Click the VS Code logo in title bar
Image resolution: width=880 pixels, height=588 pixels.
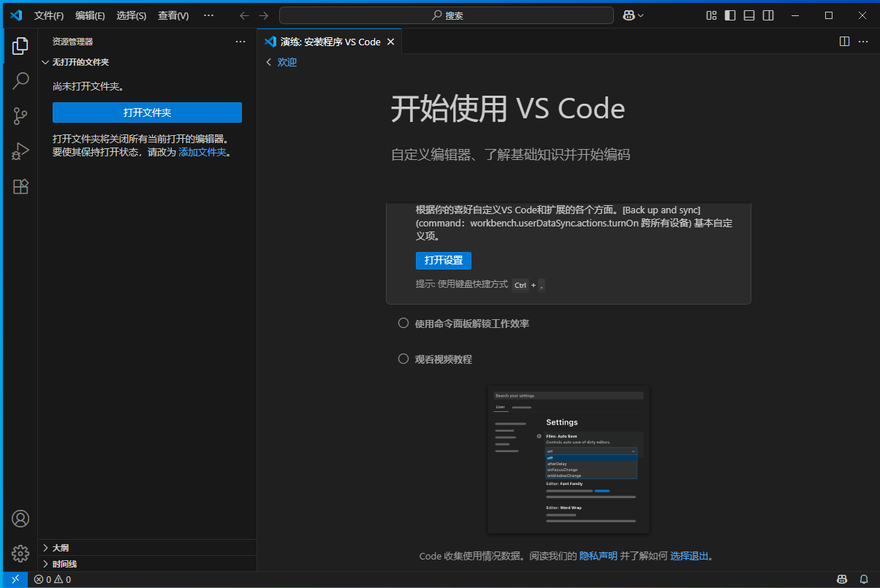click(x=16, y=15)
